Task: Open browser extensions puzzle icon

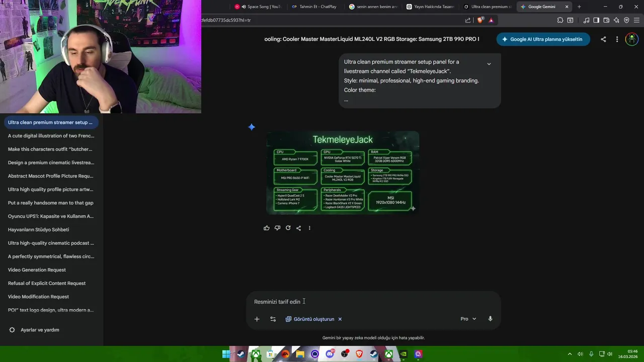Action: click(x=560, y=20)
